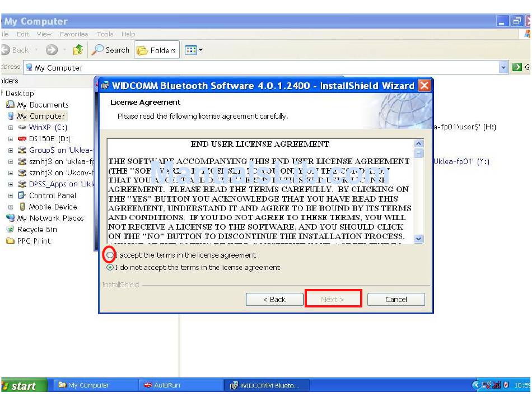Switch to WIDCOMM Bluetooth taskbar button
The image size is (532, 406).
coord(267,385)
